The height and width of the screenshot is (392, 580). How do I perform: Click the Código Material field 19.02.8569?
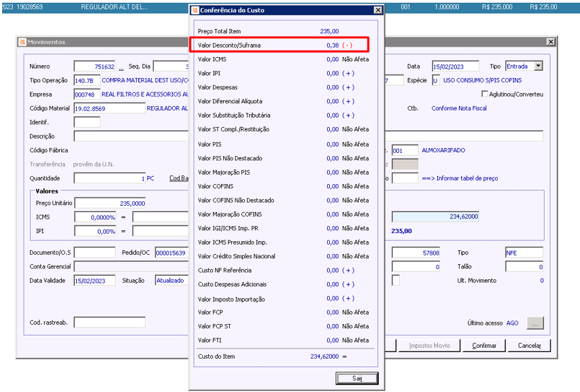(x=109, y=108)
